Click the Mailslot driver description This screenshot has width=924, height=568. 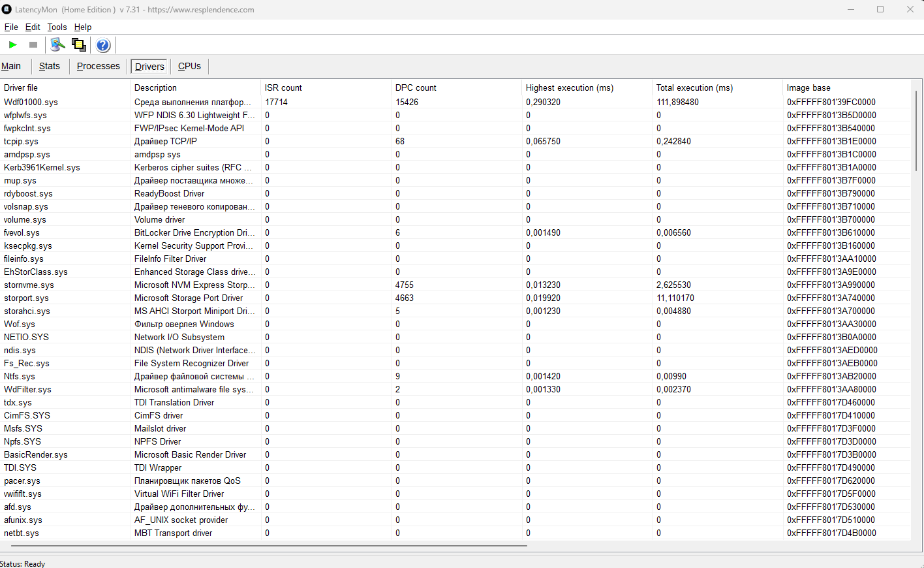(160, 428)
